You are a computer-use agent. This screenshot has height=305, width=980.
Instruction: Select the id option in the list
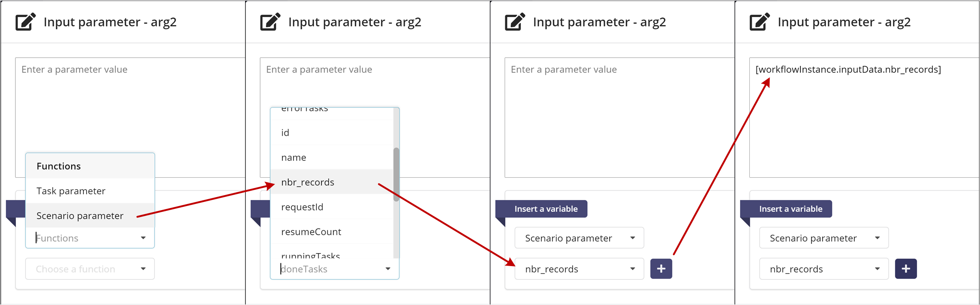point(332,133)
